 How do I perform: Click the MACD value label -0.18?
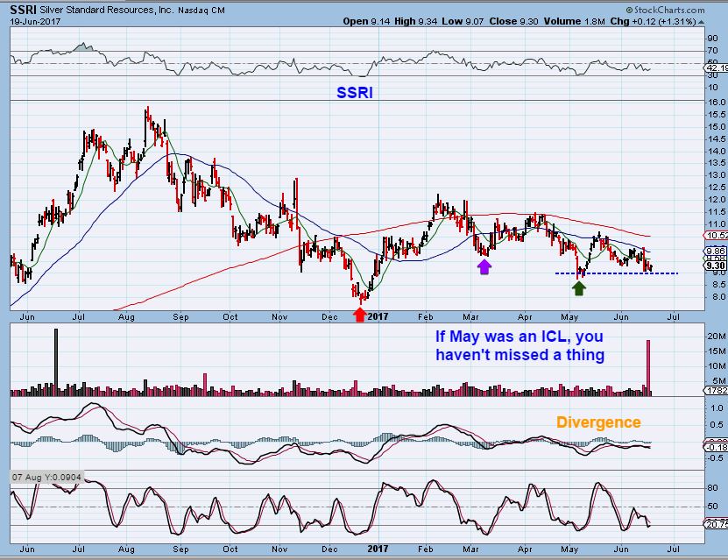[717, 447]
